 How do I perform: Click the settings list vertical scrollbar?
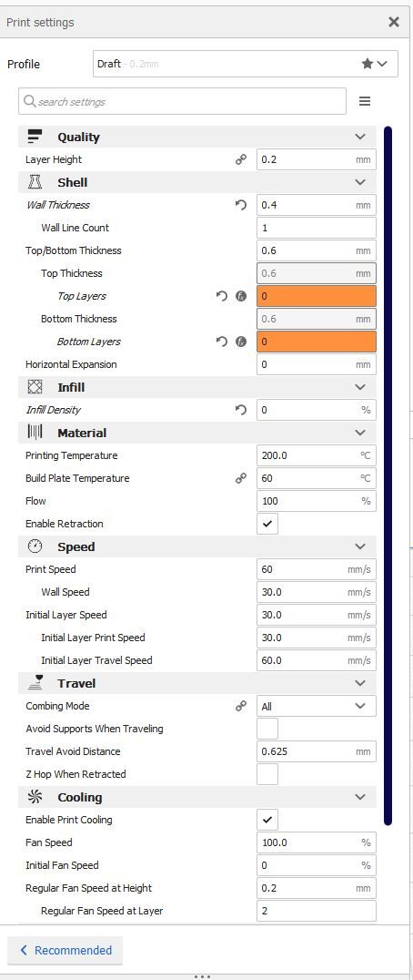tap(388, 475)
